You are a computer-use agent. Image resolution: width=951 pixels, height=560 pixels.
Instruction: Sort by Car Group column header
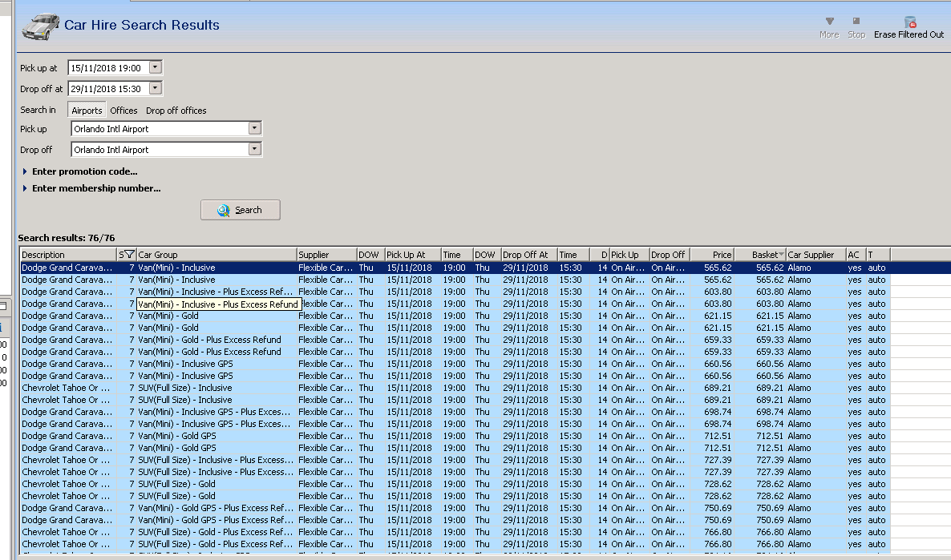click(216, 255)
